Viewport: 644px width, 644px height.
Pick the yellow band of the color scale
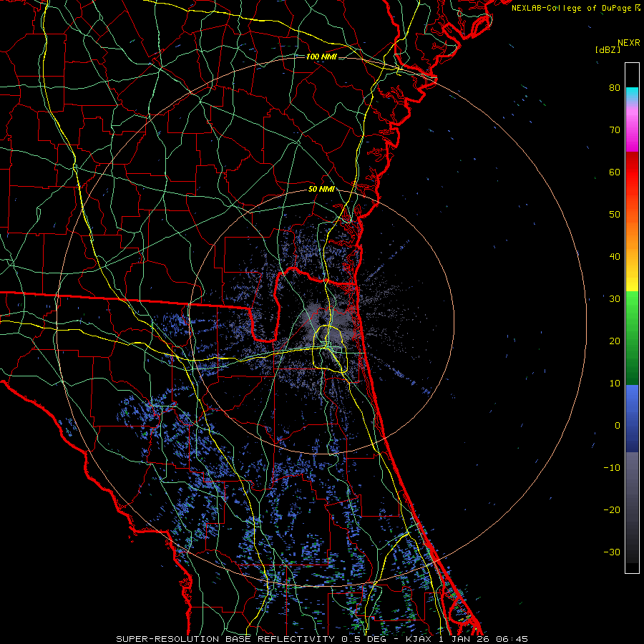tap(632, 279)
